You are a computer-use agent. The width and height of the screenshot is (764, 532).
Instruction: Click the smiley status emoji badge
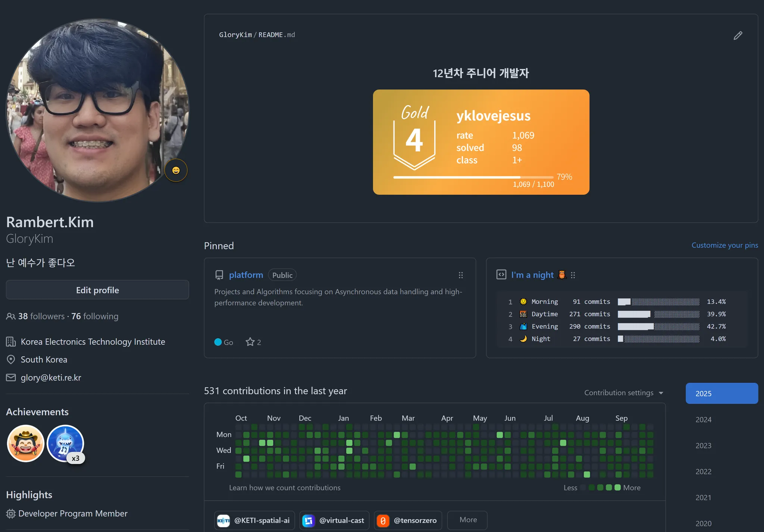click(176, 170)
